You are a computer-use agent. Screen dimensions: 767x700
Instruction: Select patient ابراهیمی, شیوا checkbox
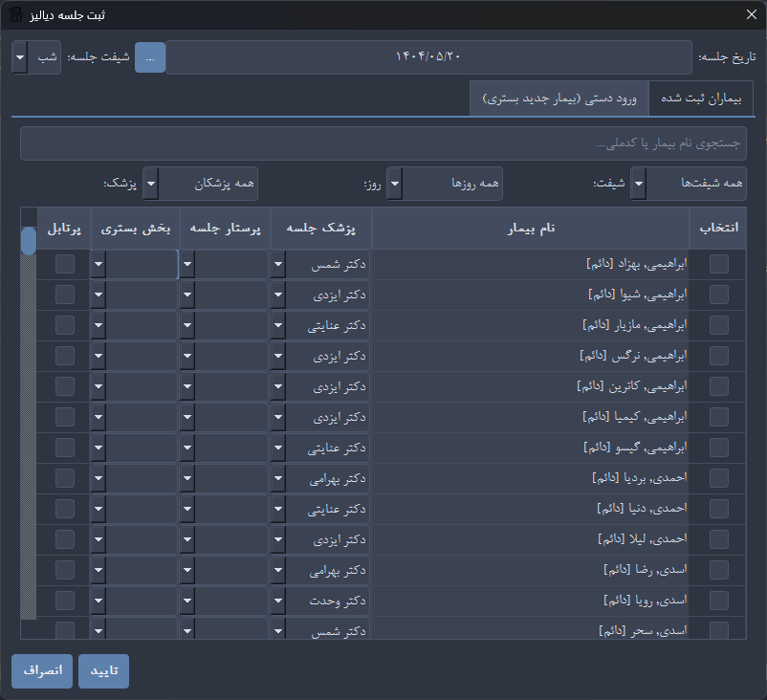pos(718,295)
